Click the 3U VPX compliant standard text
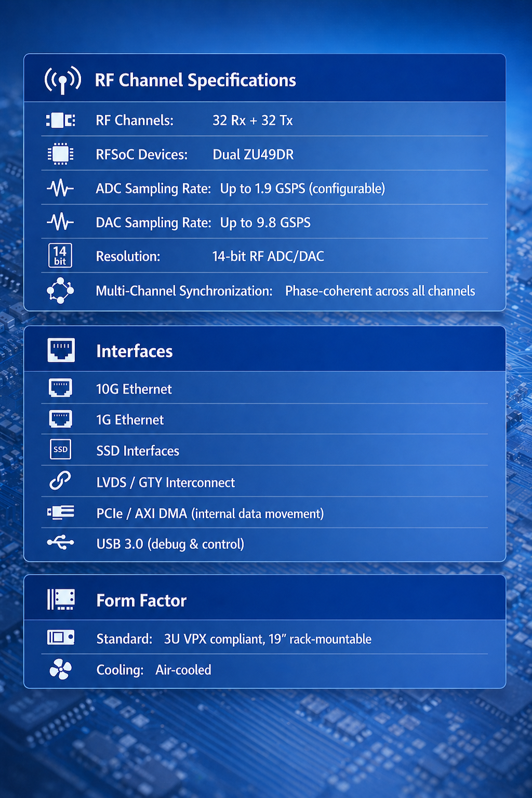 click(268, 639)
